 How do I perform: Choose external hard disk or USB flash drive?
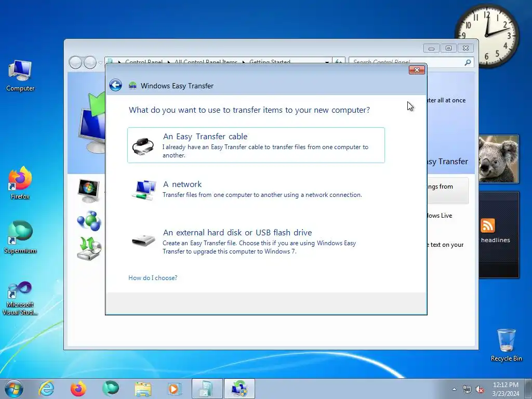(256, 242)
